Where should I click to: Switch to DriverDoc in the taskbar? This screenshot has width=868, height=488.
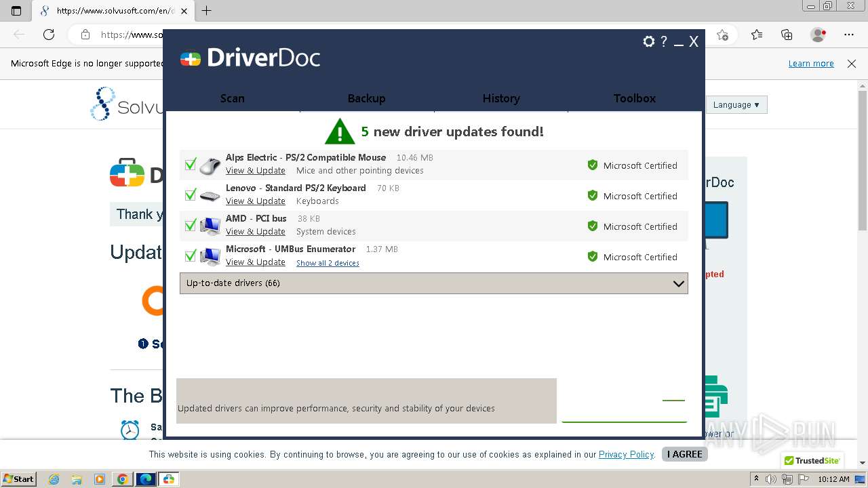(x=169, y=479)
